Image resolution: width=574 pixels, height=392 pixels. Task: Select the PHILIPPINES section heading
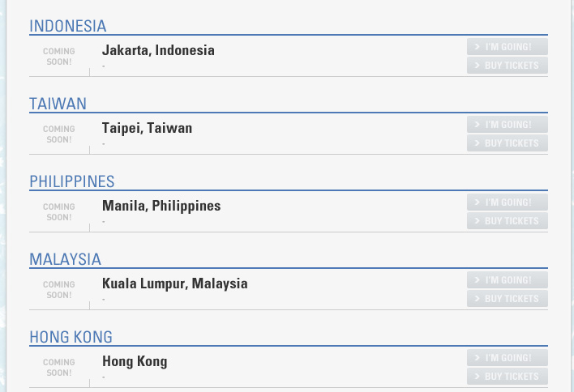[x=72, y=181]
